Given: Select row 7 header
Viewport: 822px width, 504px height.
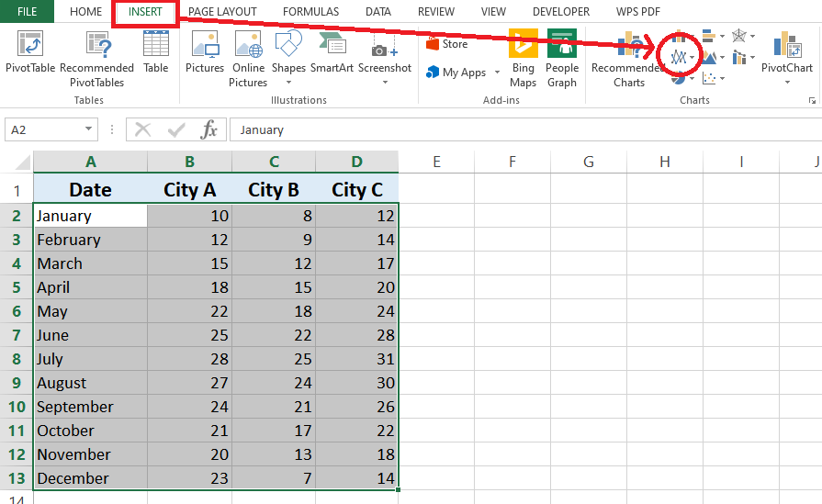Looking at the screenshot, I should coord(17,335).
